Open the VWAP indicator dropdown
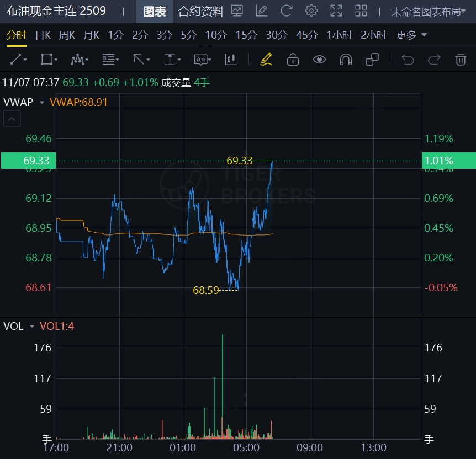476x459 pixels. pos(41,102)
